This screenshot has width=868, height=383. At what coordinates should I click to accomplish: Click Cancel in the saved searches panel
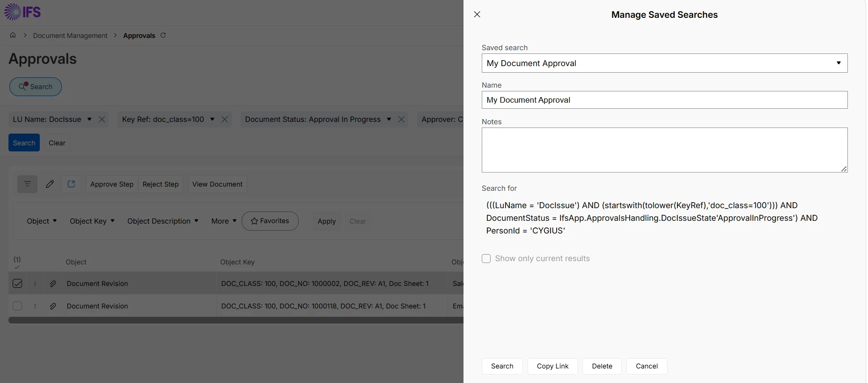click(x=647, y=366)
